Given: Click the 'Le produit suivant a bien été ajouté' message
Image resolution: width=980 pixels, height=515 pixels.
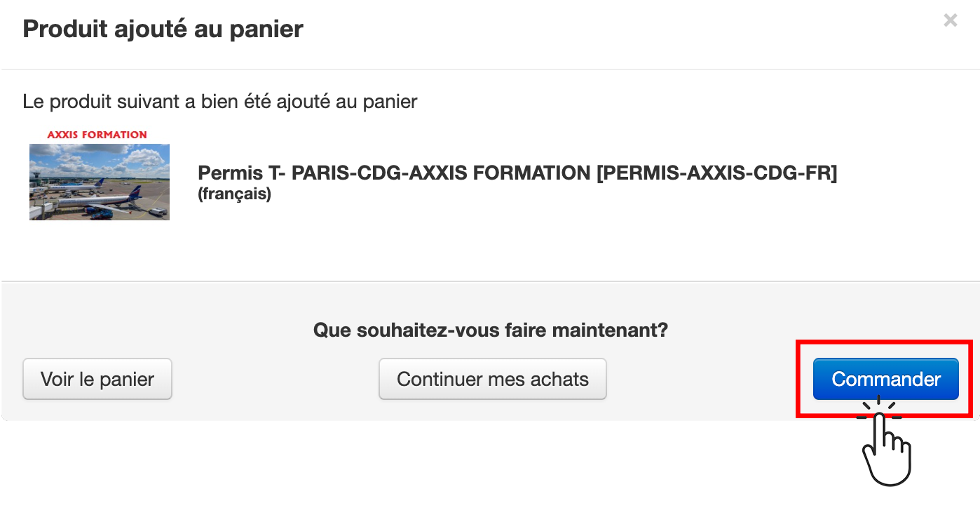Looking at the screenshot, I should (x=220, y=102).
